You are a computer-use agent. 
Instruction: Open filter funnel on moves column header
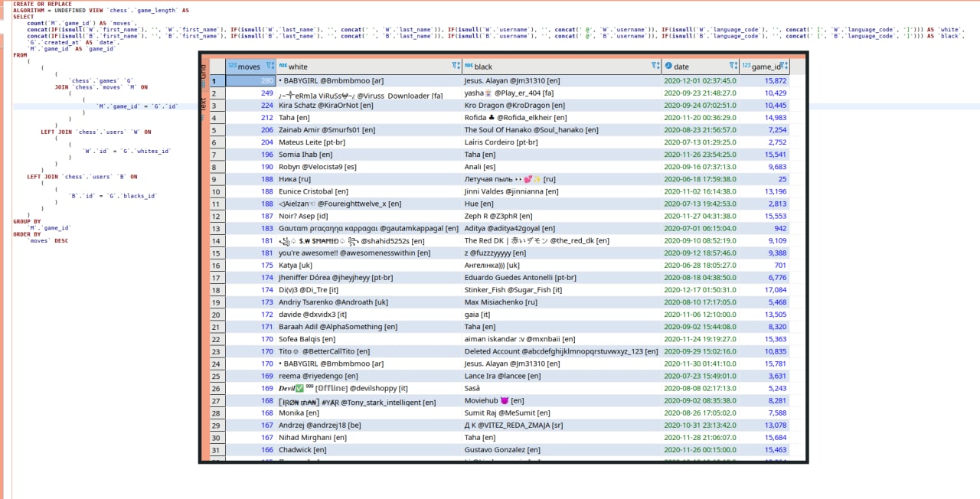[269, 66]
